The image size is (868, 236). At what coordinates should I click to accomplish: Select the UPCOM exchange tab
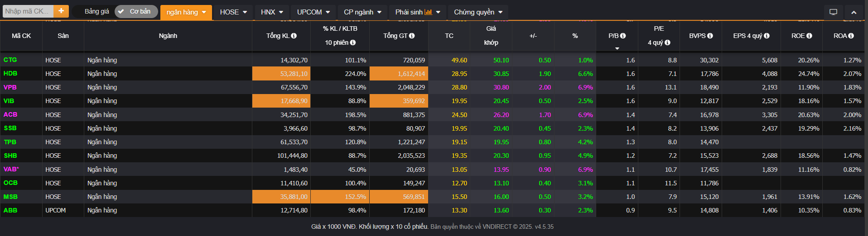[x=313, y=12]
